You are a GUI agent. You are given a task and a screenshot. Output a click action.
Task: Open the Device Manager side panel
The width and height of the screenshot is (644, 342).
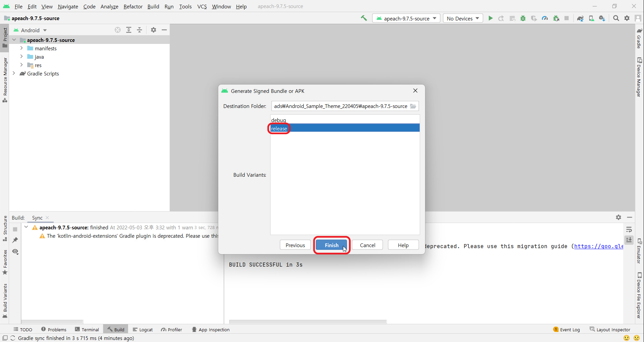[639, 77]
